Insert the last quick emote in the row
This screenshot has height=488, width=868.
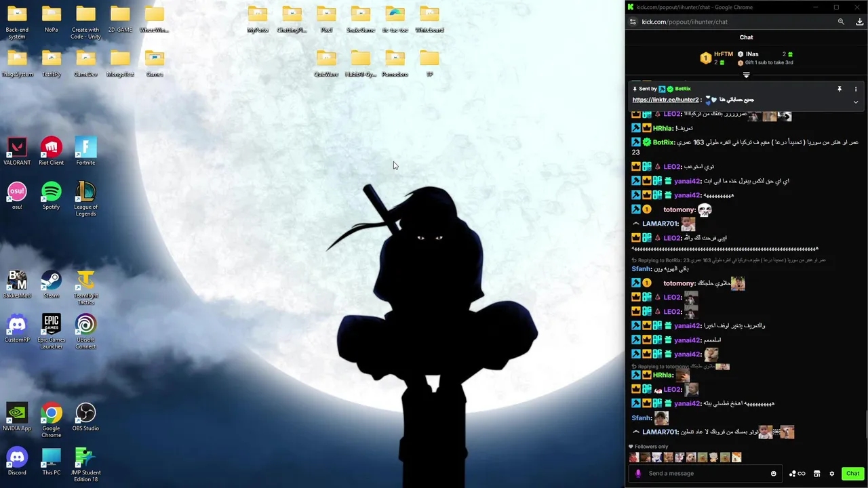click(736, 457)
